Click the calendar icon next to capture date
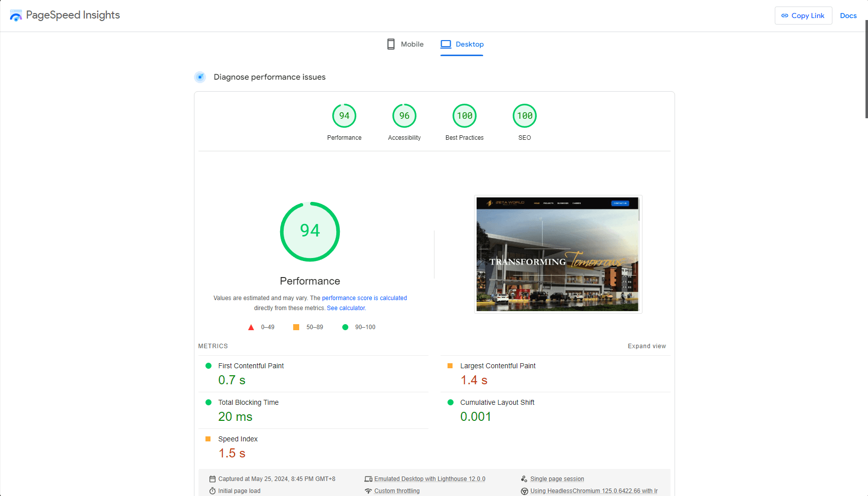This screenshot has width=868, height=496. [213, 478]
